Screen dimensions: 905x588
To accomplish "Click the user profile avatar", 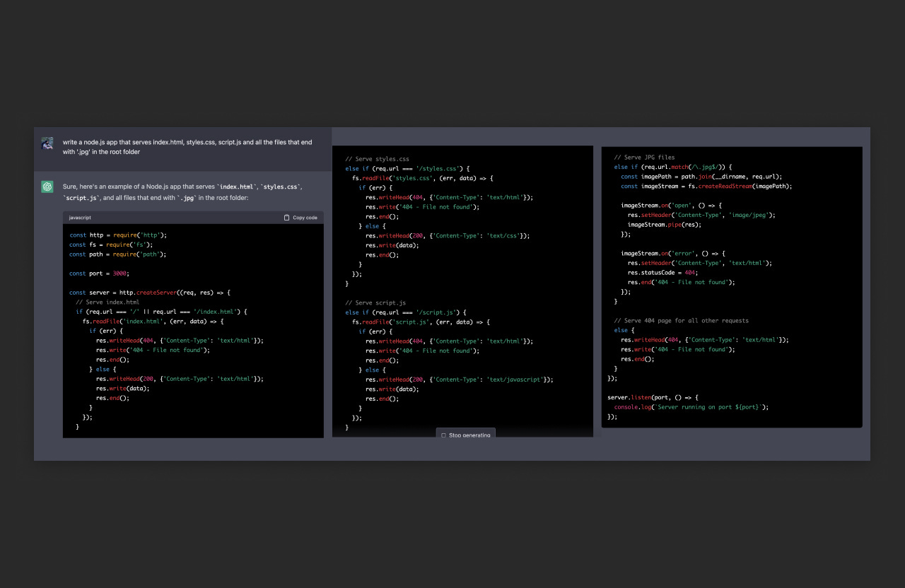I will pyautogui.click(x=47, y=143).
